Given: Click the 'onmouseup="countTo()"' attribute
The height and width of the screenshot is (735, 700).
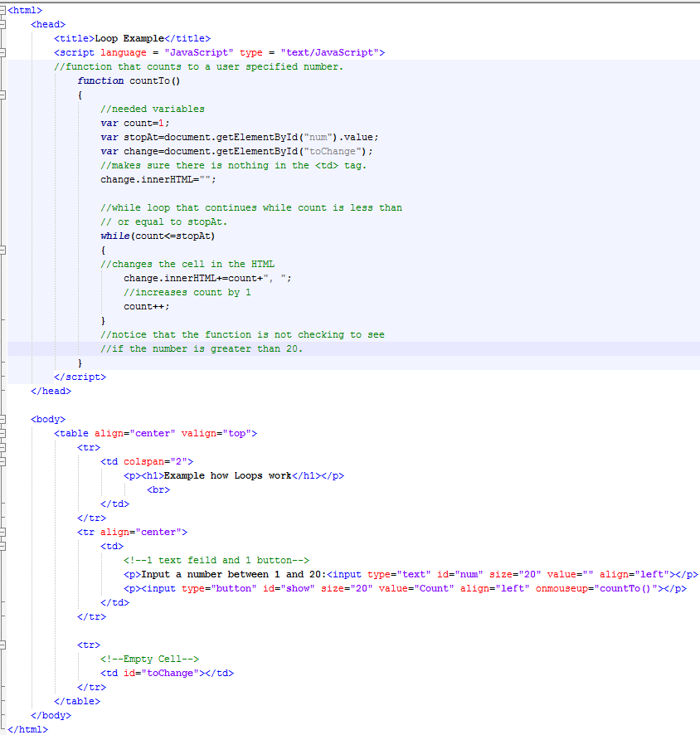Looking at the screenshot, I should (596, 589).
